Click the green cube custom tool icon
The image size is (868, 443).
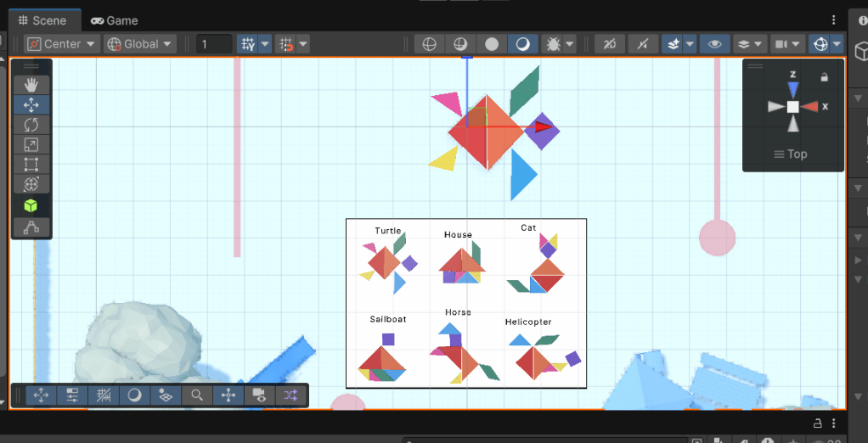point(31,206)
